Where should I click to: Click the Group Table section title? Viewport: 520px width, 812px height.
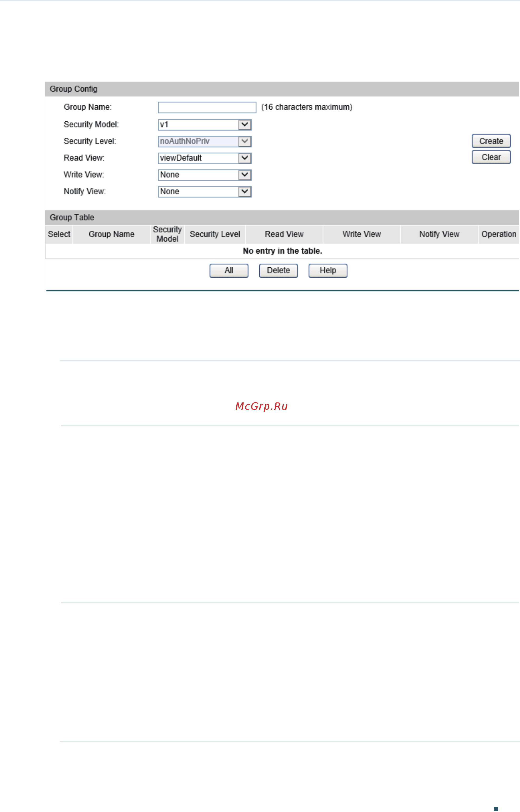coord(72,218)
